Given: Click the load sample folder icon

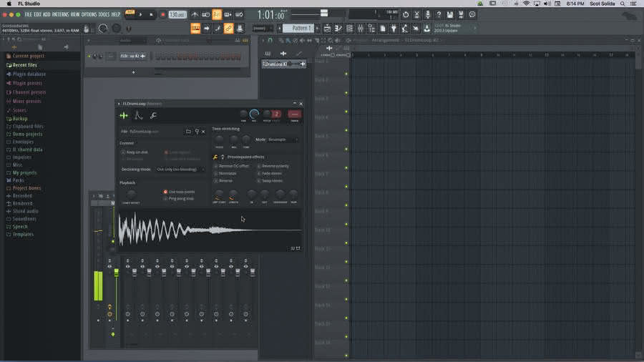Looking at the screenshot, I should [188, 132].
